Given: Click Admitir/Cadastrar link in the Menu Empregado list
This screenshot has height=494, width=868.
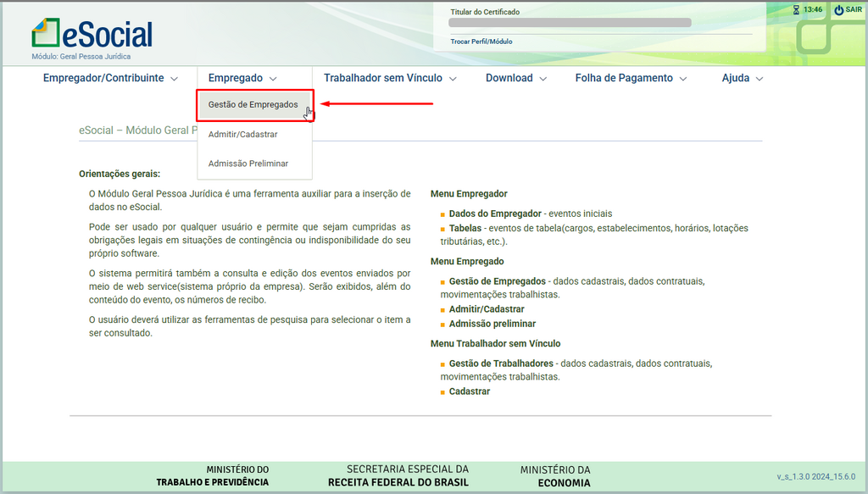Looking at the screenshot, I should pyautogui.click(x=487, y=309).
